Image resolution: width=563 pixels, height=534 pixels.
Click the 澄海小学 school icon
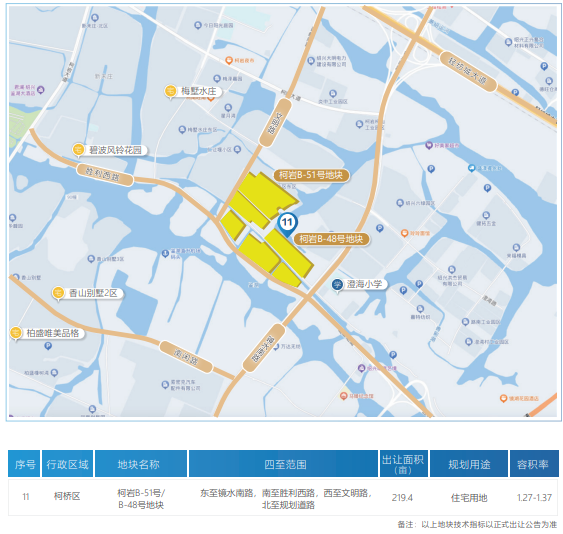pos(337,285)
